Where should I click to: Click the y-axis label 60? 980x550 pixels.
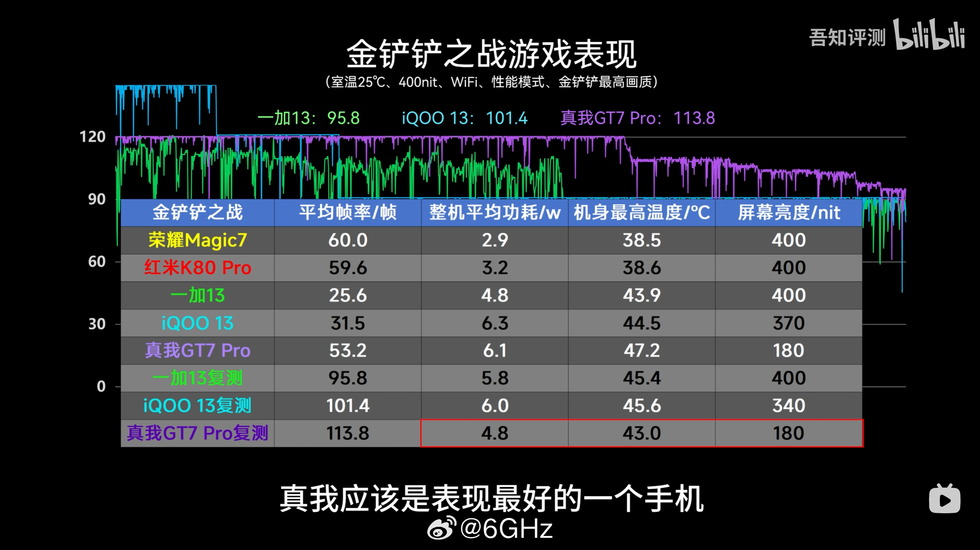(x=97, y=262)
